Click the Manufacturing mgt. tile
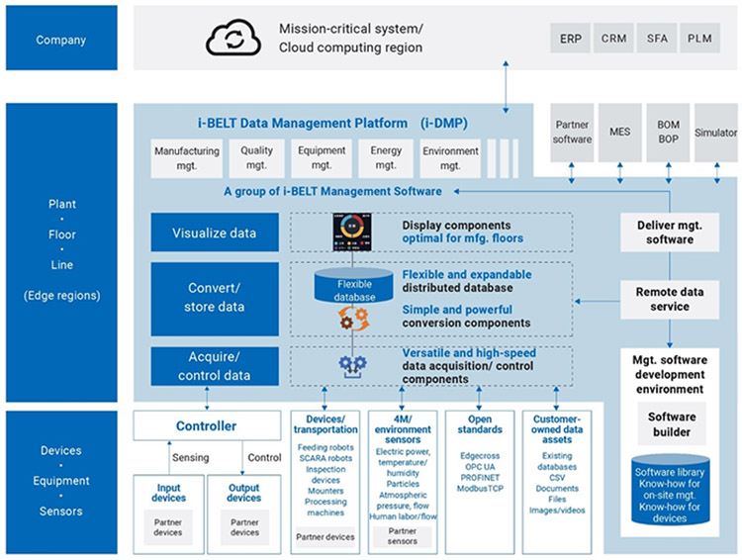Viewport: 742px width, 560px height. pos(185,158)
